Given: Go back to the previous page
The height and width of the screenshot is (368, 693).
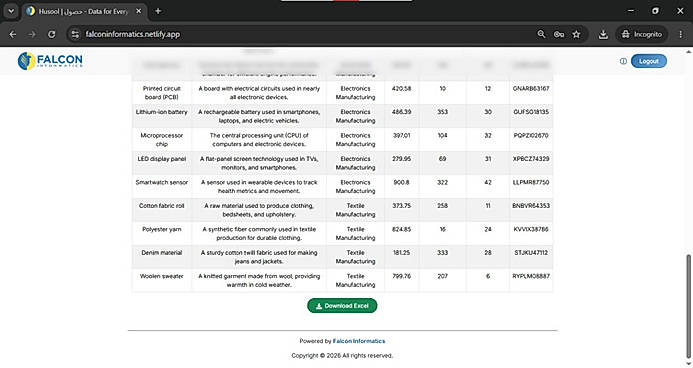Looking at the screenshot, I should coord(13,34).
